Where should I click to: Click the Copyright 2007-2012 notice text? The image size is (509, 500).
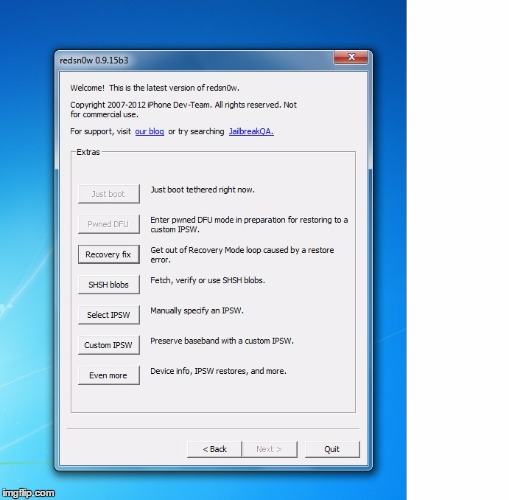coord(183,110)
